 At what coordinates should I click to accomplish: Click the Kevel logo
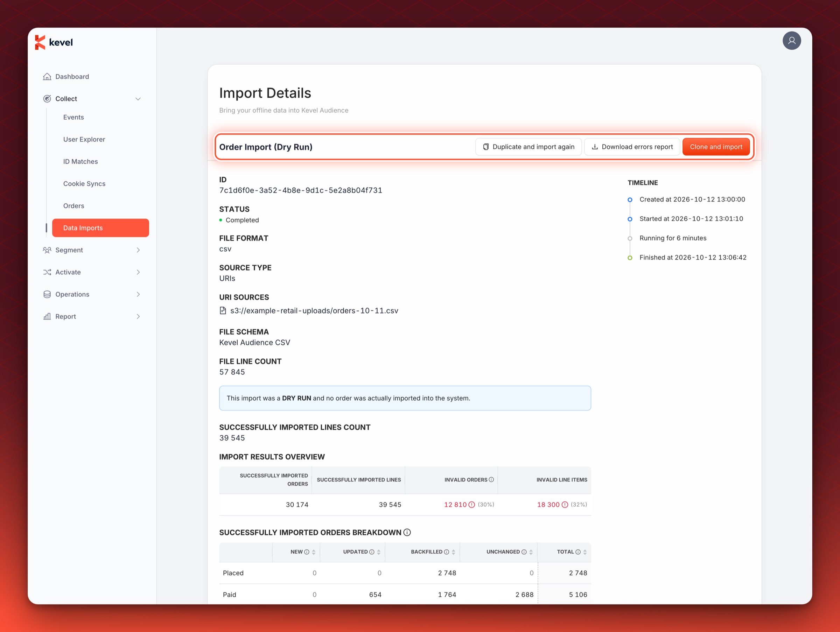(54, 42)
